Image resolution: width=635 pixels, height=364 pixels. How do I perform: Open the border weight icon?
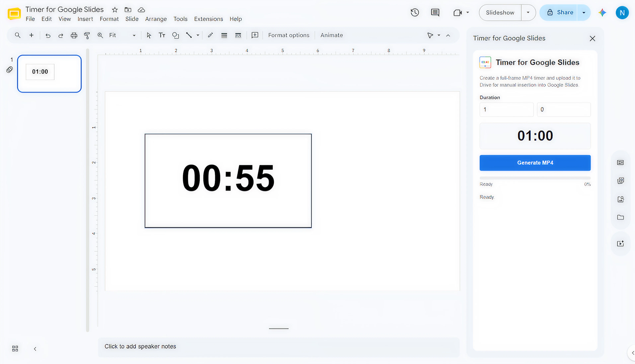click(224, 35)
